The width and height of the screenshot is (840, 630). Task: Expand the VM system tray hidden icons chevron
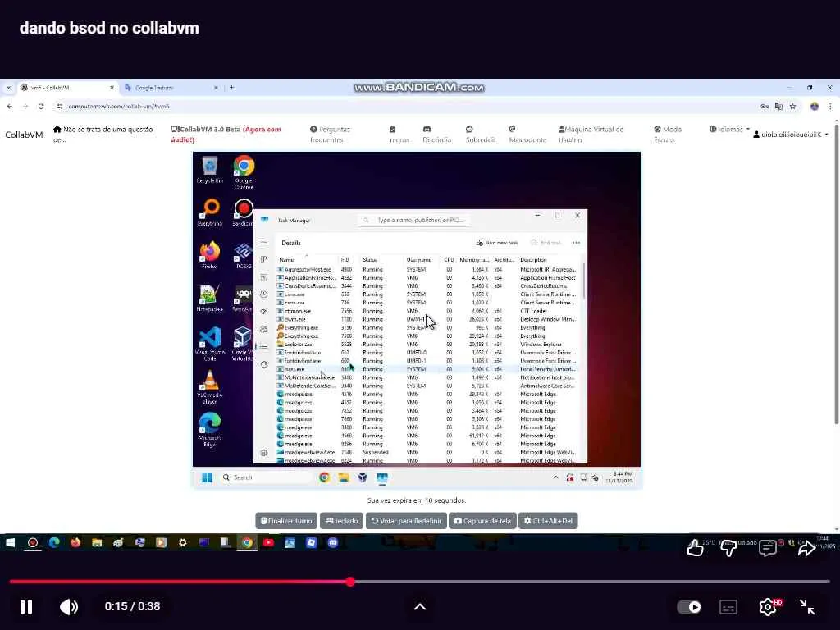click(555, 477)
